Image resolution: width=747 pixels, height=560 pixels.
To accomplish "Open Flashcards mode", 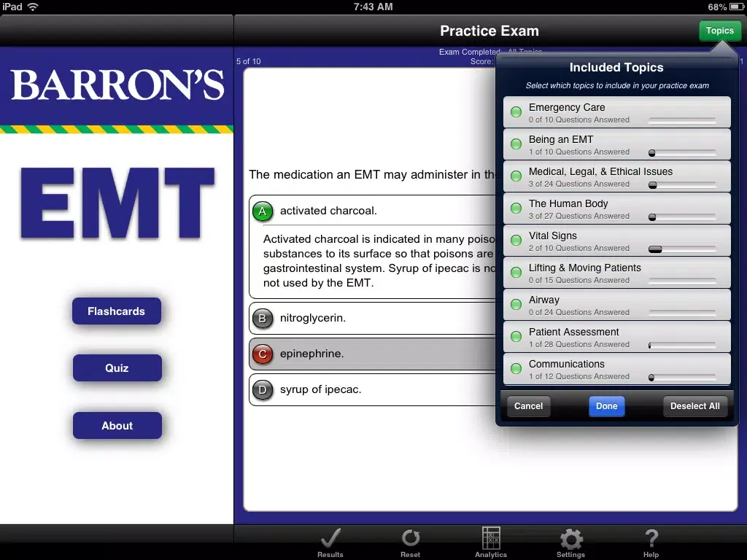I will 116,311.
